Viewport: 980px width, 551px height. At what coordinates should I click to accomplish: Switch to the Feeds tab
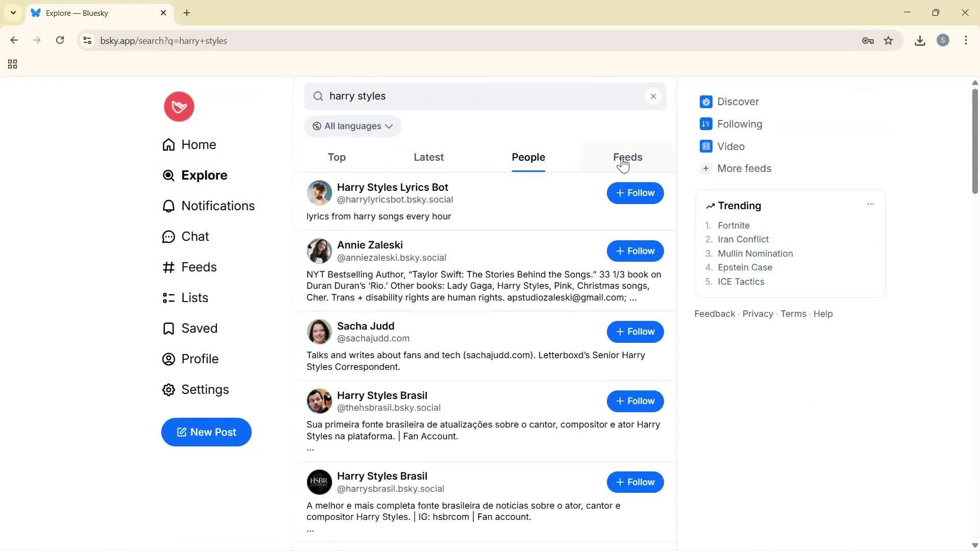[627, 157]
